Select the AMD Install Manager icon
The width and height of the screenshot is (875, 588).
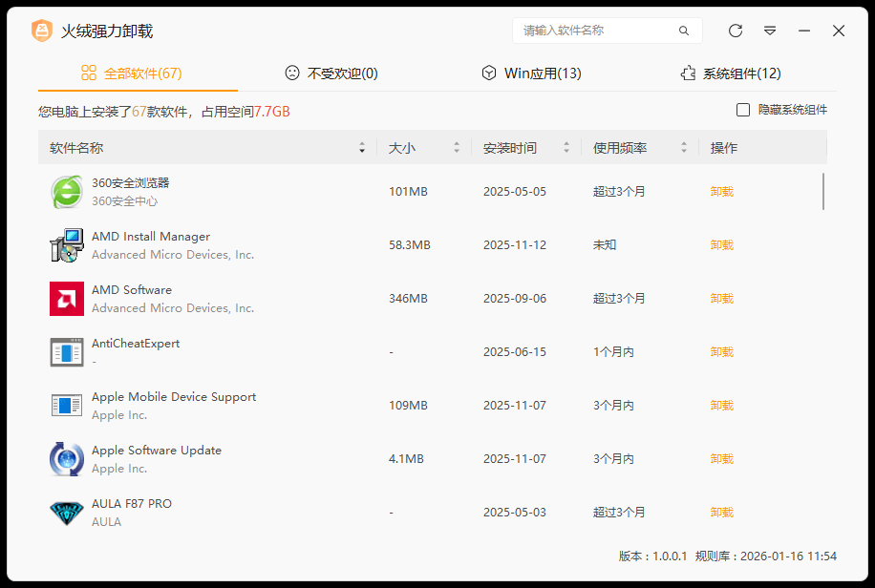click(x=67, y=245)
